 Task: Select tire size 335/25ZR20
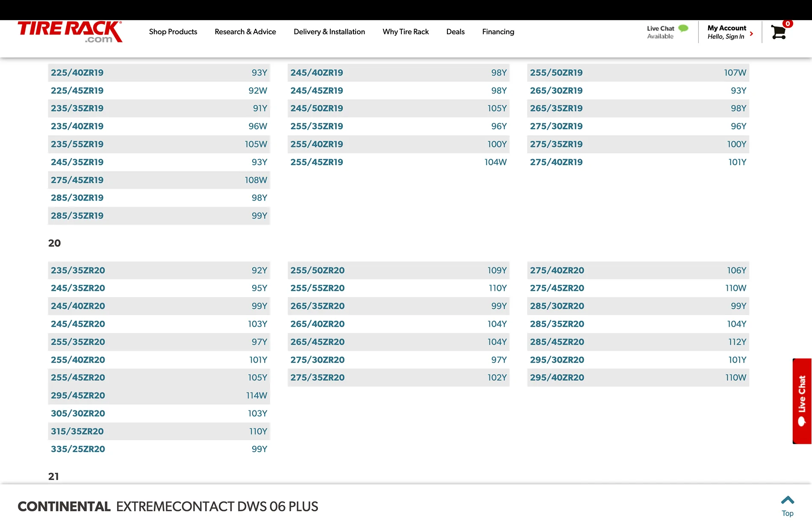pos(159,449)
